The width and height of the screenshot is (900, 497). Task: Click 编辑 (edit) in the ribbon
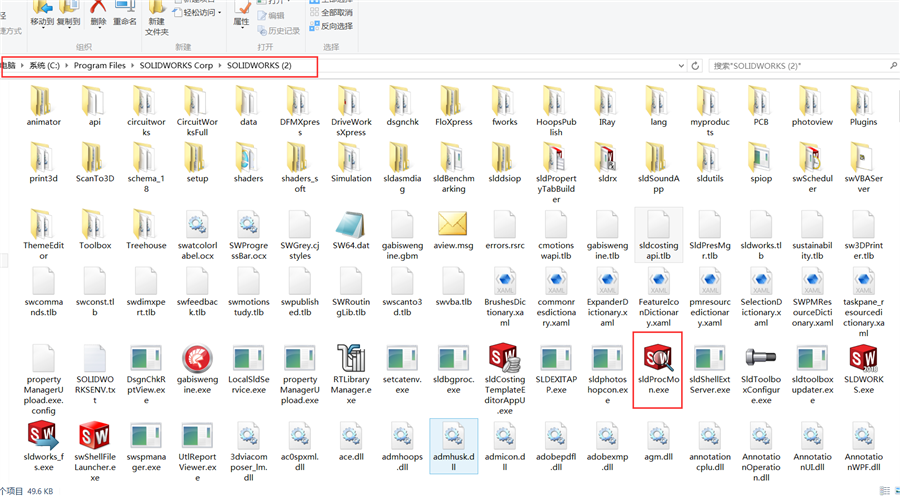(x=270, y=15)
